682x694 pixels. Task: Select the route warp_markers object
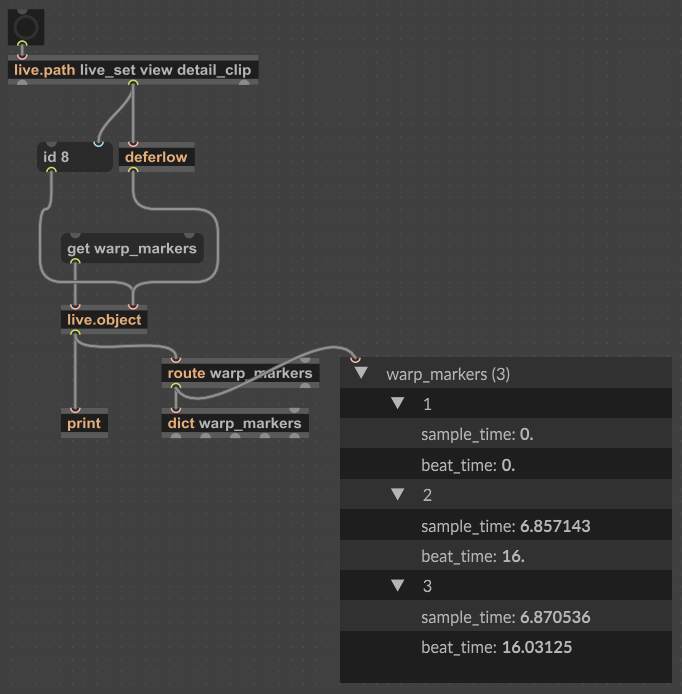[x=240, y=373]
